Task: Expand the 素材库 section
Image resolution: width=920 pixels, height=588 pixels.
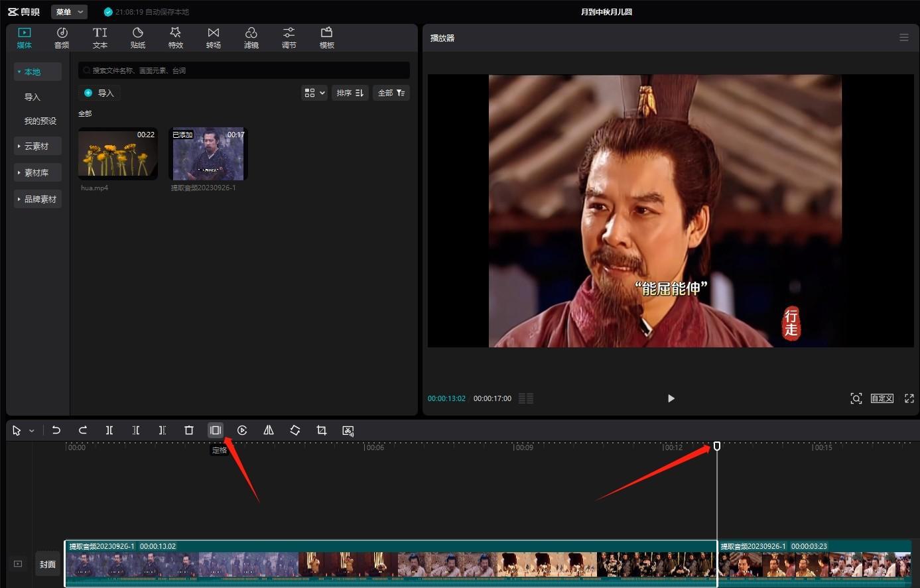Action: [38, 172]
